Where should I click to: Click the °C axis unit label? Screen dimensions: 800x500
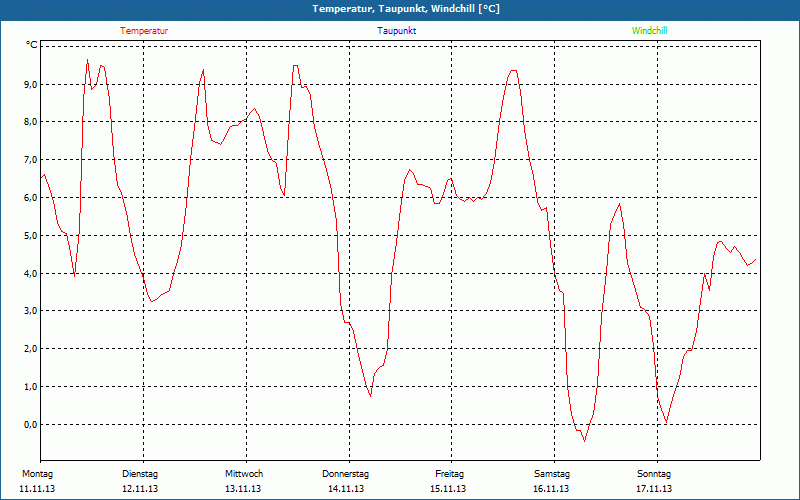click(x=32, y=45)
